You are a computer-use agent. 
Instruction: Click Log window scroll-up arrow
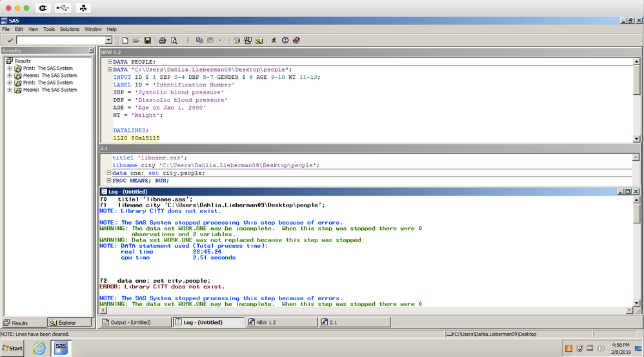click(x=637, y=199)
